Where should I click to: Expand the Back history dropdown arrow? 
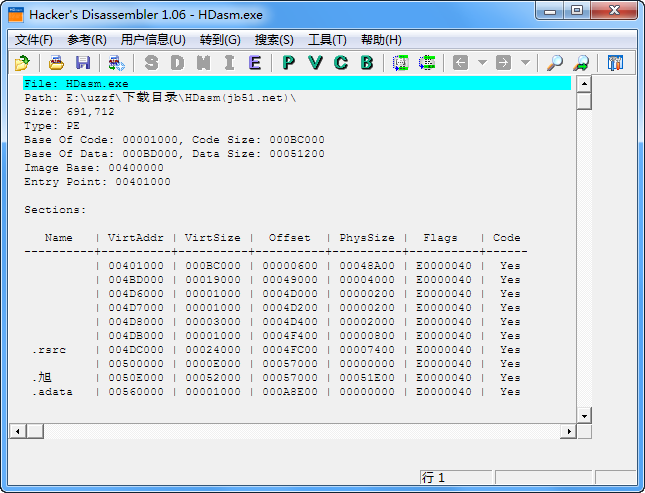tap(482, 63)
